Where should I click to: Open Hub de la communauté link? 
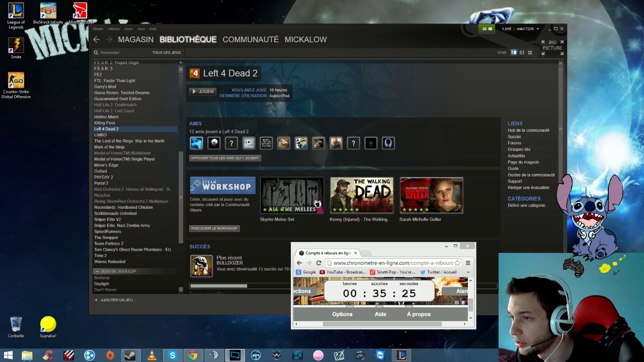point(528,130)
